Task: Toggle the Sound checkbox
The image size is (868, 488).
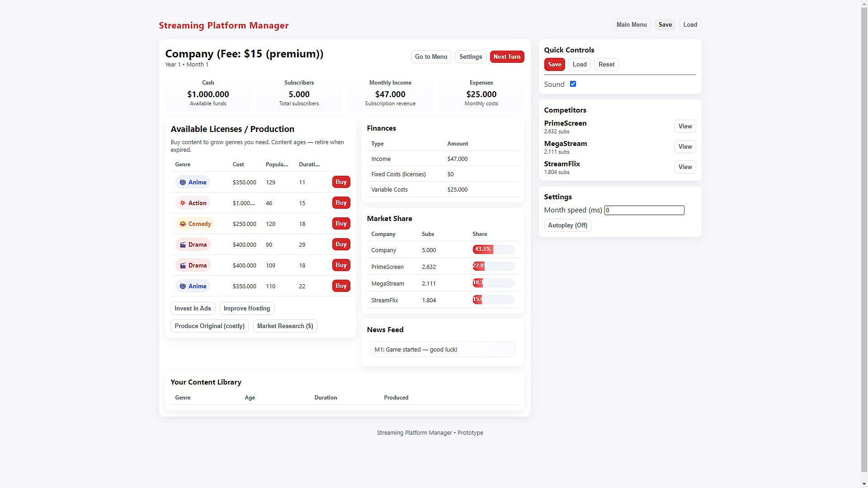Action: point(573,84)
